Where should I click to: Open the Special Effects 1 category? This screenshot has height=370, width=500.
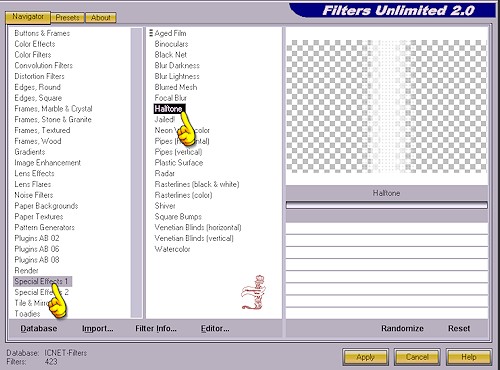tap(42, 281)
